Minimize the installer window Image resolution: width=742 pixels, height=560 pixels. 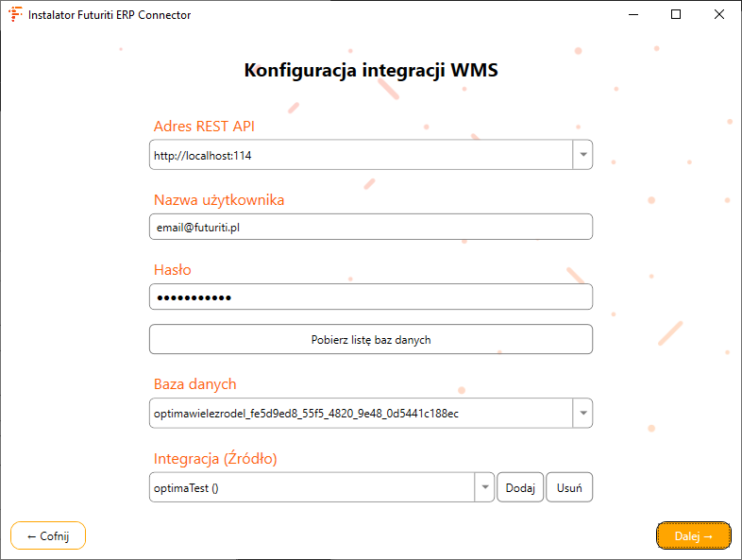coord(632,15)
